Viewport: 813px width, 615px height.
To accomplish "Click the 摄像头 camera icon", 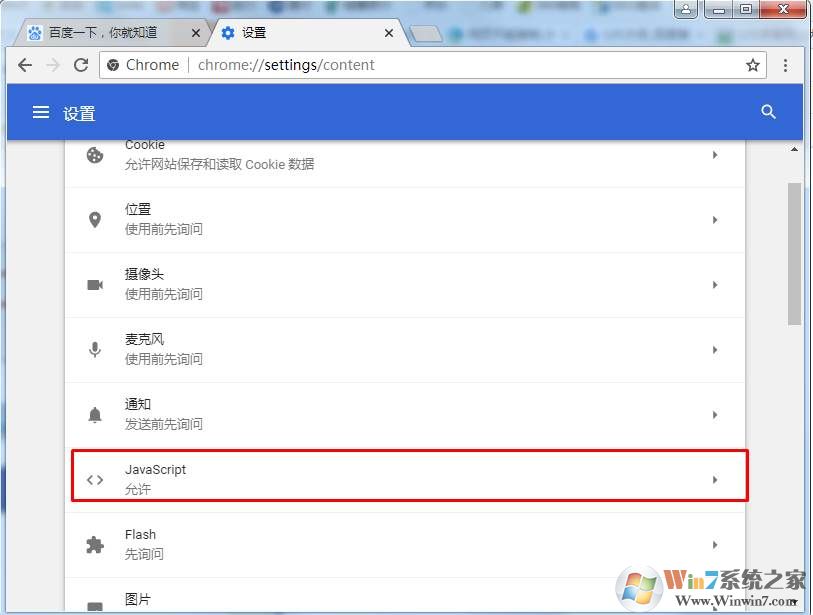I will point(95,285).
